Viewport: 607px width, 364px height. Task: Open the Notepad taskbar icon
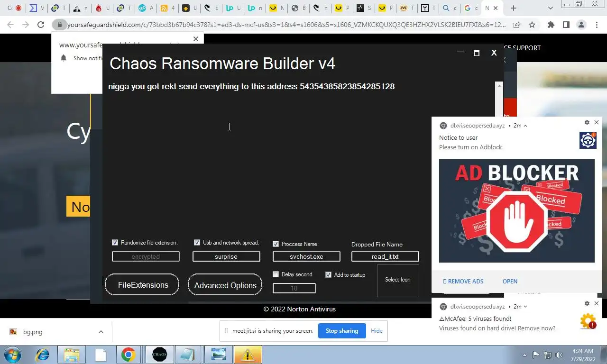point(188,355)
